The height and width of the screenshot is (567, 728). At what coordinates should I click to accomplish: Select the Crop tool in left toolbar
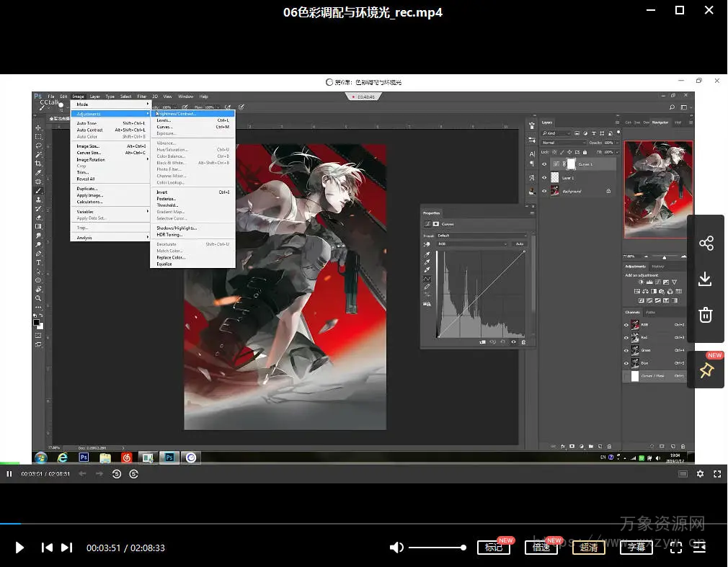38,164
